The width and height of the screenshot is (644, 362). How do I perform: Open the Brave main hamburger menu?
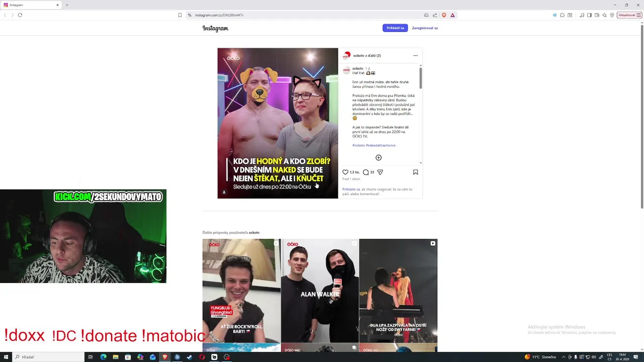pos(639,15)
